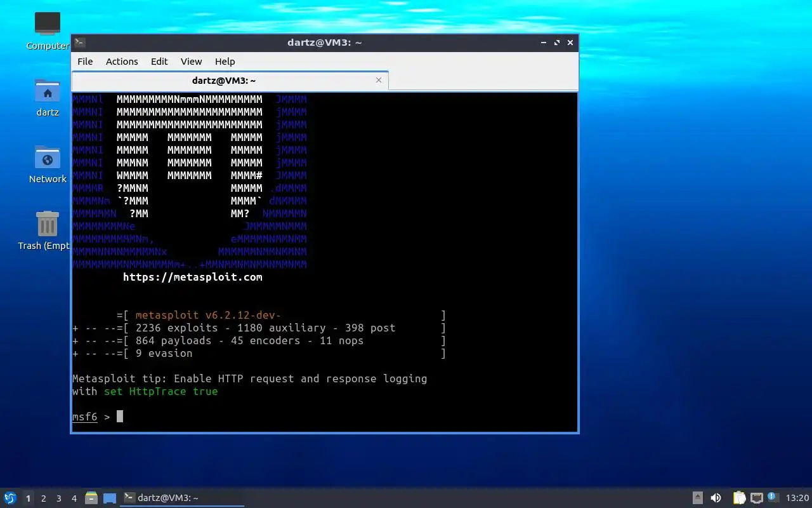
Task: Click the msf6 prompt input cursor
Action: point(120,417)
